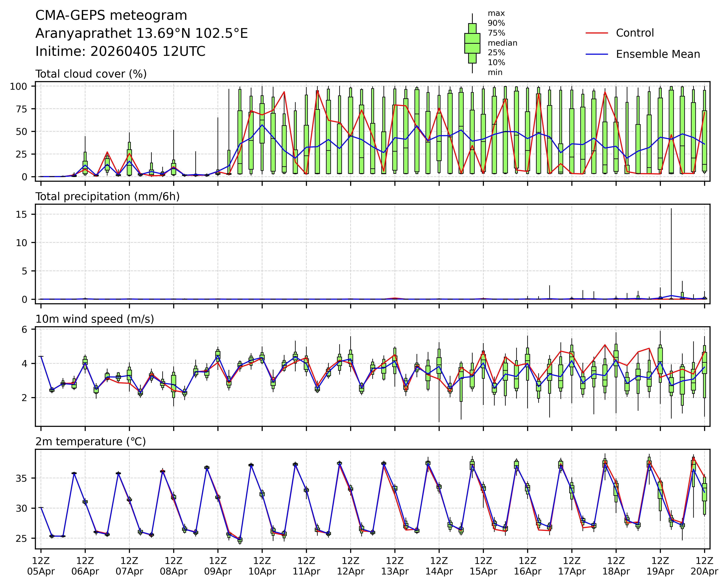728x586 pixels.
Task: Click the Aranyaprathet location text
Action: pyautogui.click(x=142, y=33)
